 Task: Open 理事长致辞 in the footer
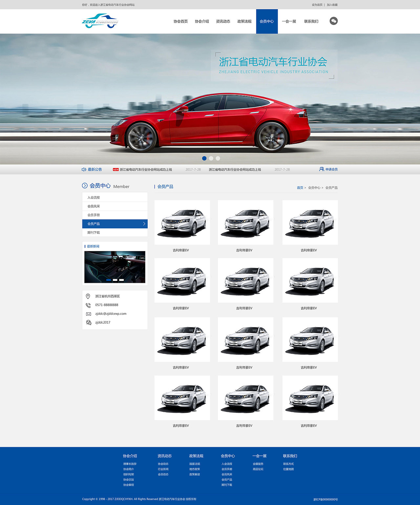pos(130,464)
